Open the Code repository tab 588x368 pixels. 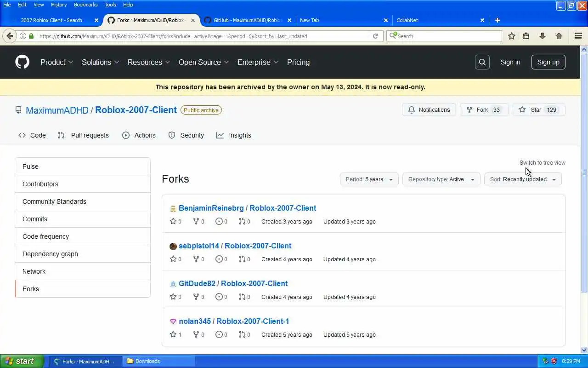coord(32,135)
